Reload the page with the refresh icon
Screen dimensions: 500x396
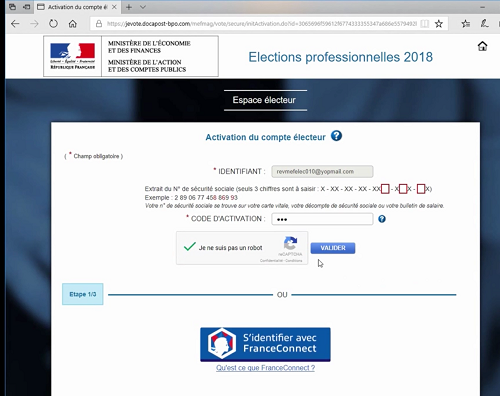pos(53,24)
